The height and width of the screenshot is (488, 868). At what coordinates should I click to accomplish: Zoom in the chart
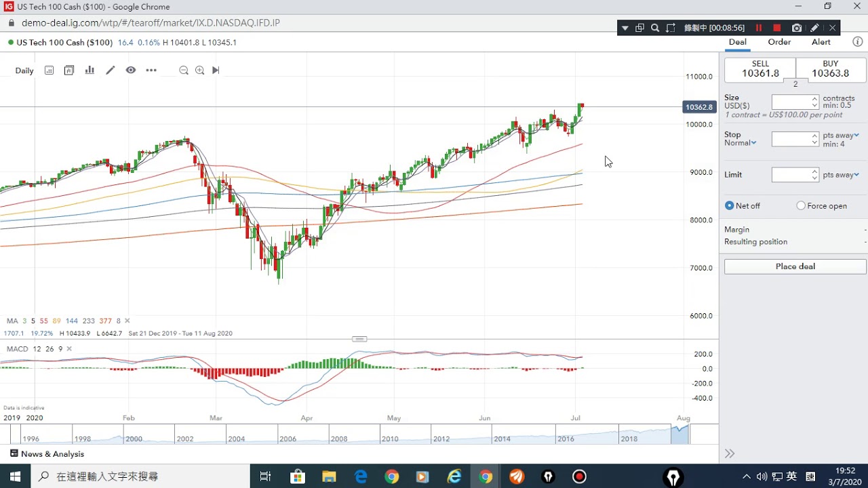[x=199, y=70]
